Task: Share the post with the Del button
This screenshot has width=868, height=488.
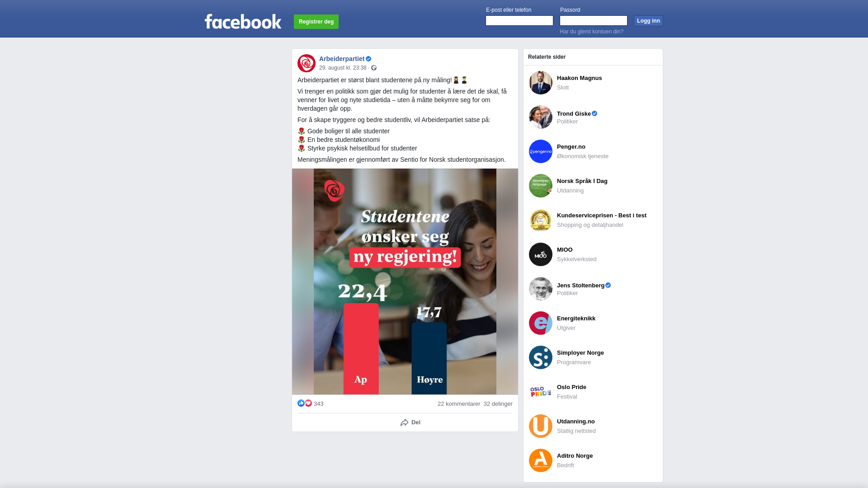Action: [410, 422]
